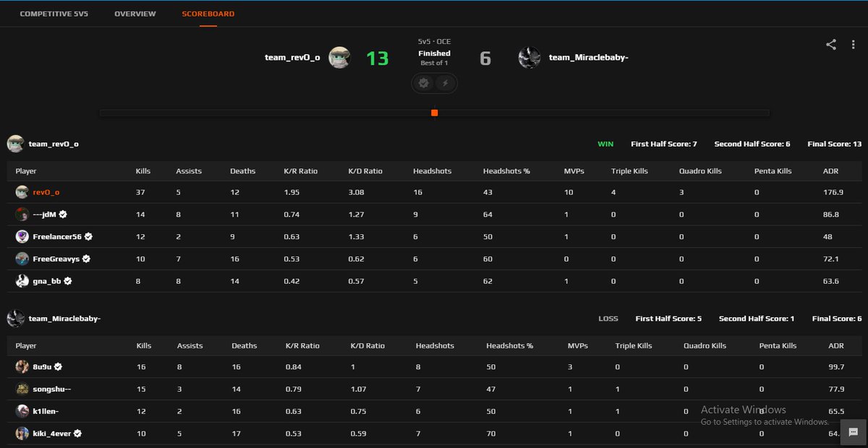
Task: Click the orange round timeline marker
Action: click(x=434, y=113)
